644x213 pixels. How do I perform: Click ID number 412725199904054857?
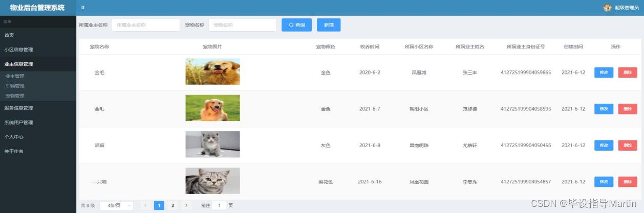tap(526, 181)
